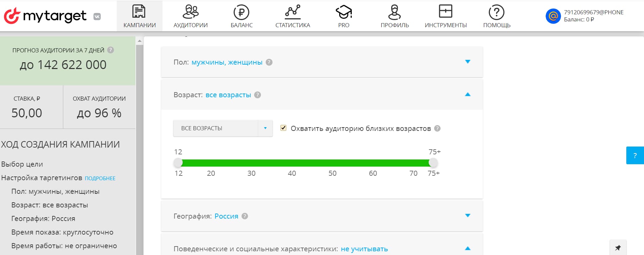Click the Россия geography link

coord(226,216)
